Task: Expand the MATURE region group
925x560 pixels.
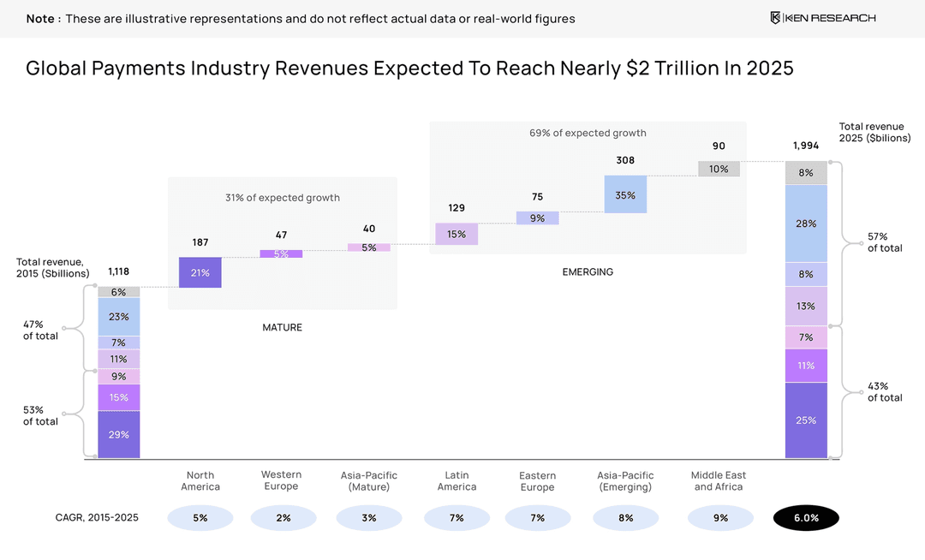Action: [283, 327]
